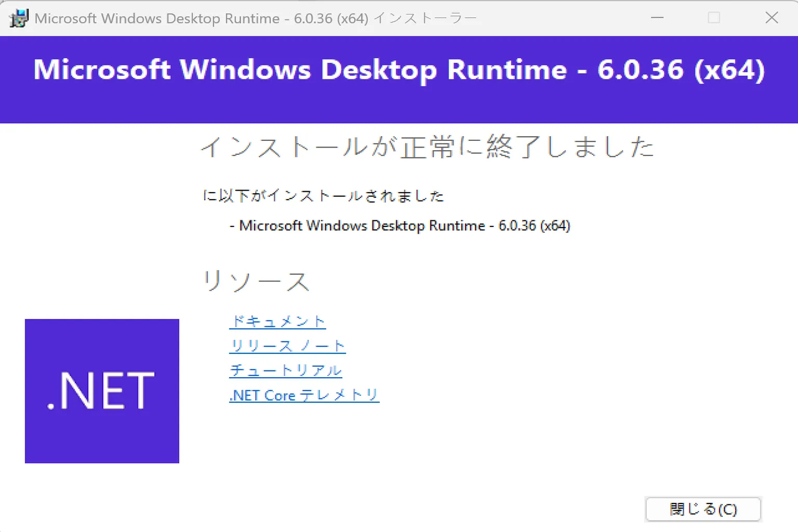Open the リリース ノート link
The image size is (798, 532).
click(287, 346)
